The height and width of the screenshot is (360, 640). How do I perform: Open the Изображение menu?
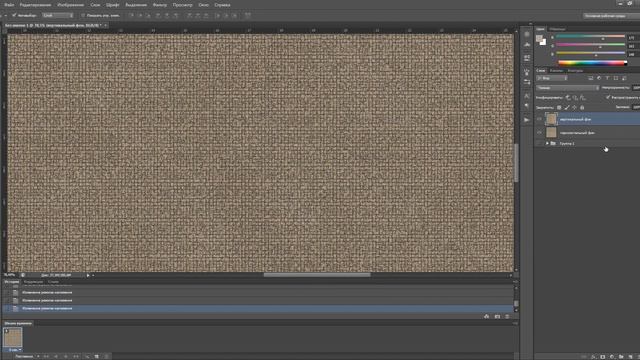click(x=70, y=5)
